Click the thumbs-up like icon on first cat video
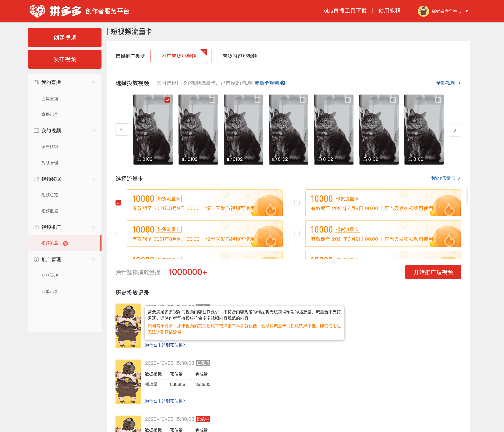 (x=139, y=159)
